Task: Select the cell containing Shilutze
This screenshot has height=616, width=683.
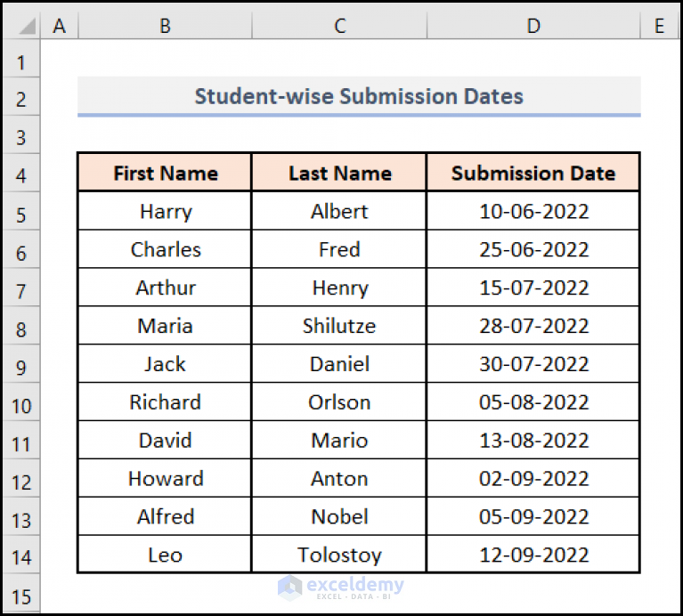Action: click(x=339, y=326)
